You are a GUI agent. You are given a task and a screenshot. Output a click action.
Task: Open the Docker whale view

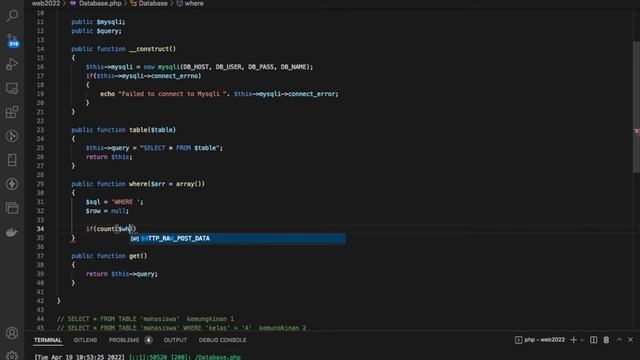12,232
